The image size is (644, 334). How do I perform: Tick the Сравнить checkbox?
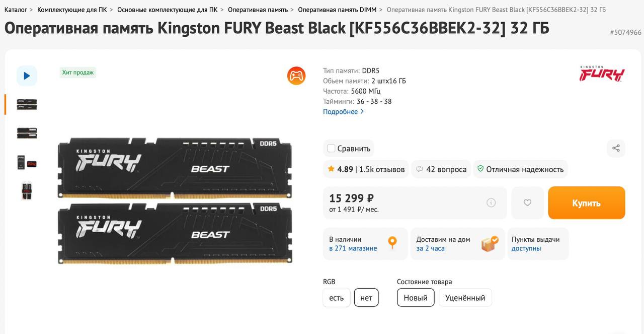point(331,148)
